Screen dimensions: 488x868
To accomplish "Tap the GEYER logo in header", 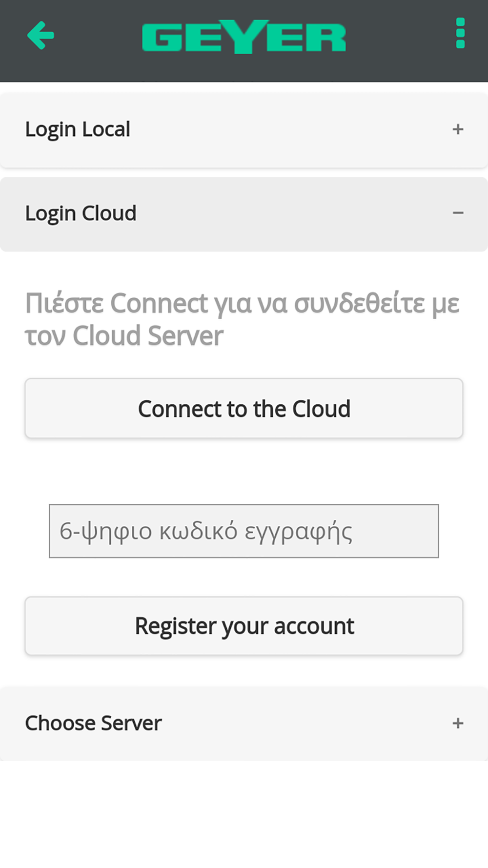I will tap(244, 37).
